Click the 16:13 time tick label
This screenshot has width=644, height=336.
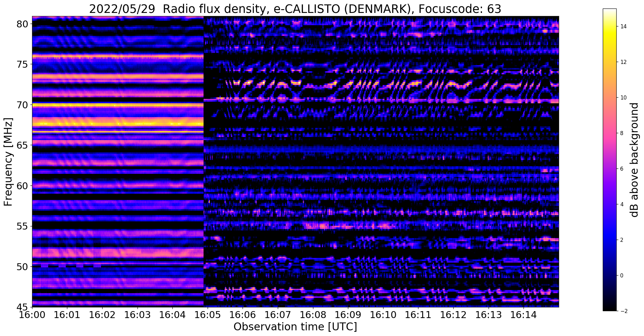488,314
